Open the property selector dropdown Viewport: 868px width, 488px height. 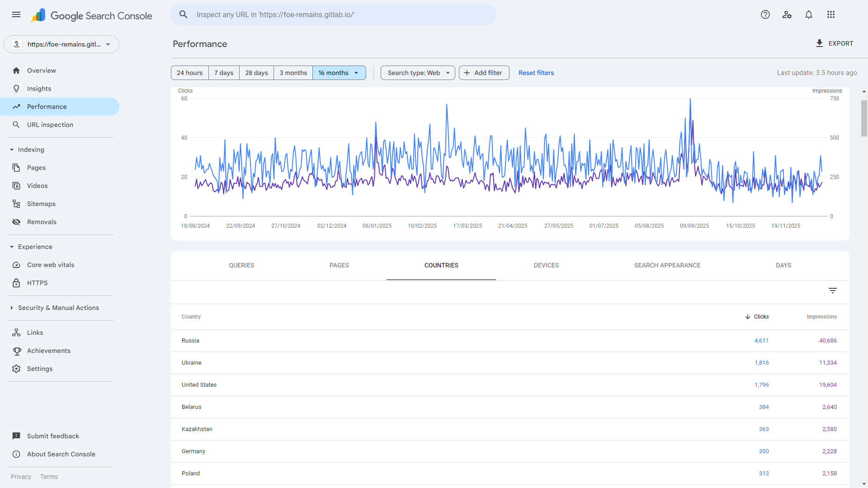[x=61, y=44]
